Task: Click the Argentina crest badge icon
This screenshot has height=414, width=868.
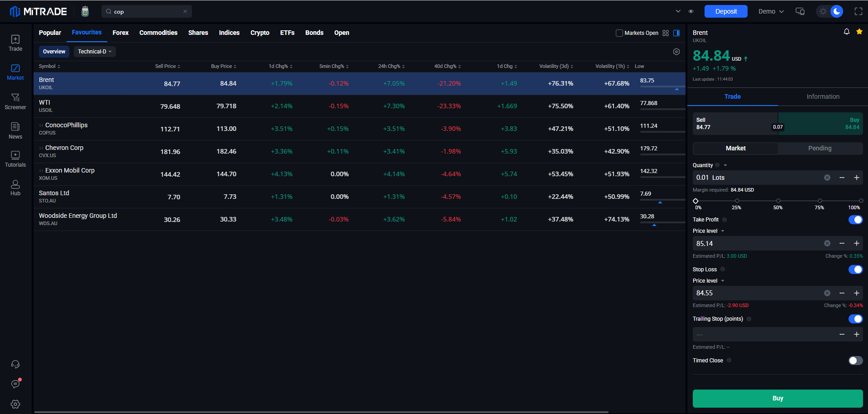Action: pyautogui.click(x=85, y=11)
